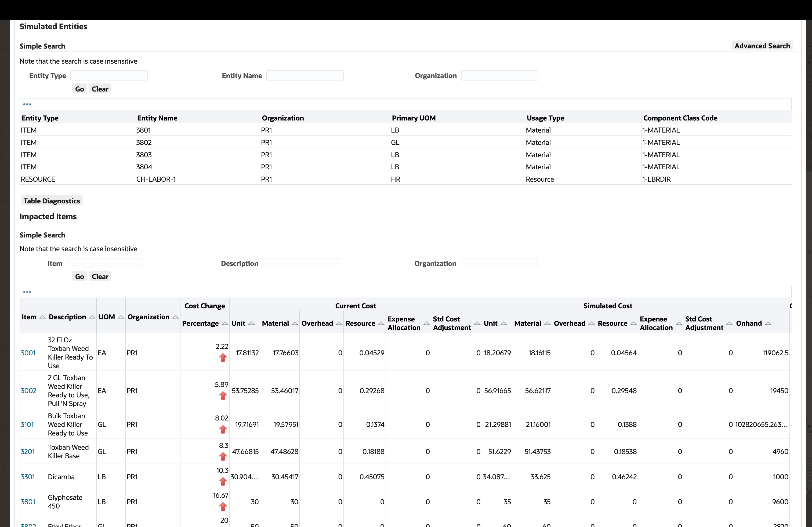Click the Description search field
The width and height of the screenshot is (812, 527).
[x=301, y=263]
